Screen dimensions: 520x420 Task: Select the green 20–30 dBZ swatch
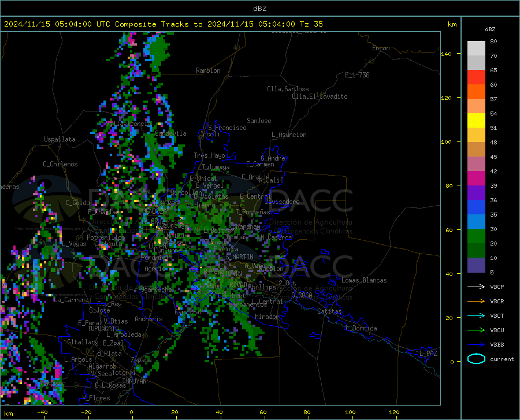(476, 236)
